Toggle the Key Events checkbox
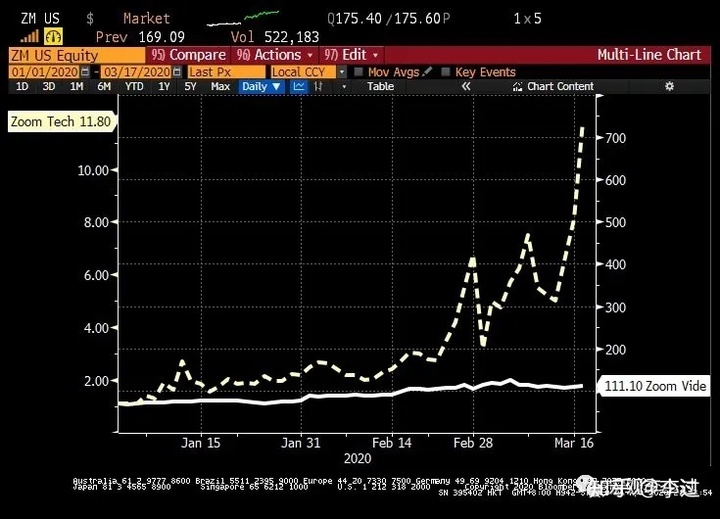The height and width of the screenshot is (519, 720). click(444, 72)
